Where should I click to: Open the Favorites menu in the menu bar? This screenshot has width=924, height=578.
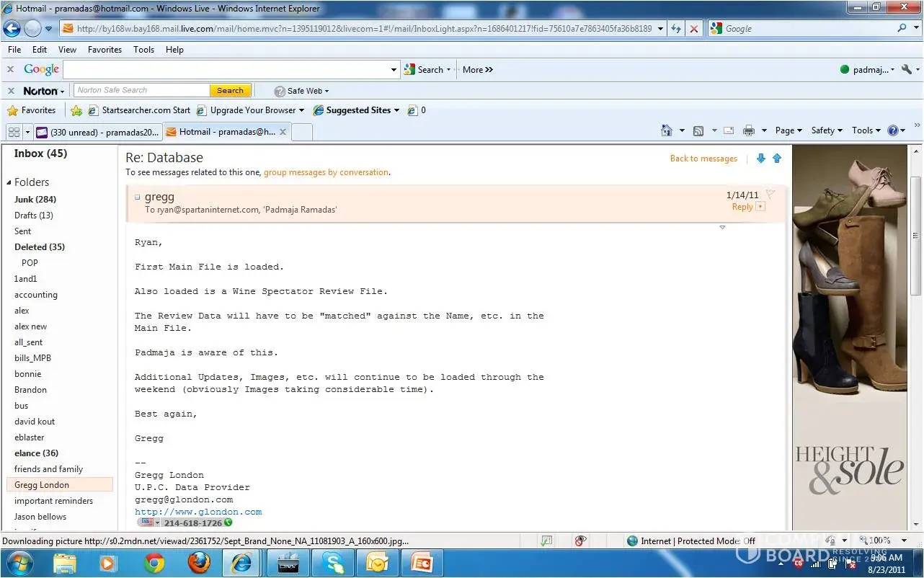(105, 50)
